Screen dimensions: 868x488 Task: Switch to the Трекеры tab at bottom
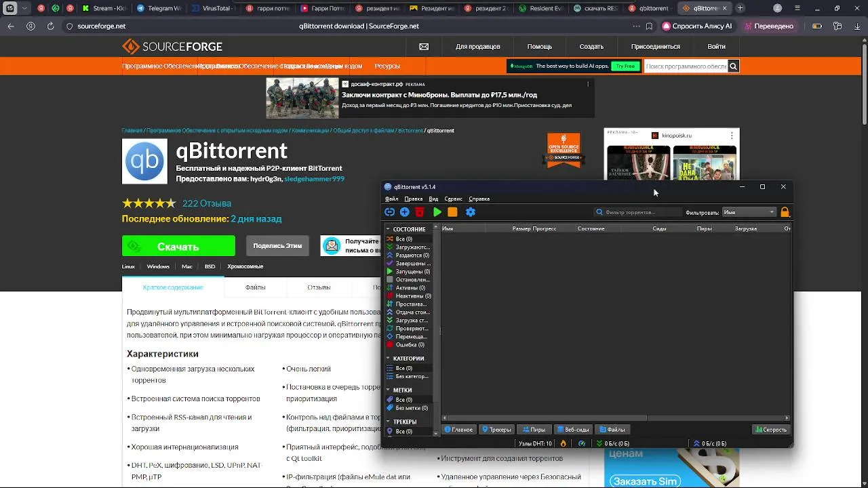496,430
